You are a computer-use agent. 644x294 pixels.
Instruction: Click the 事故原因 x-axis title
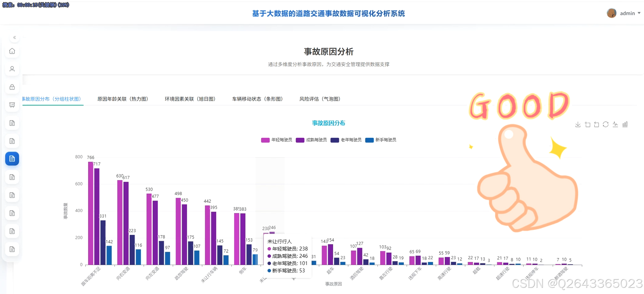333,284
